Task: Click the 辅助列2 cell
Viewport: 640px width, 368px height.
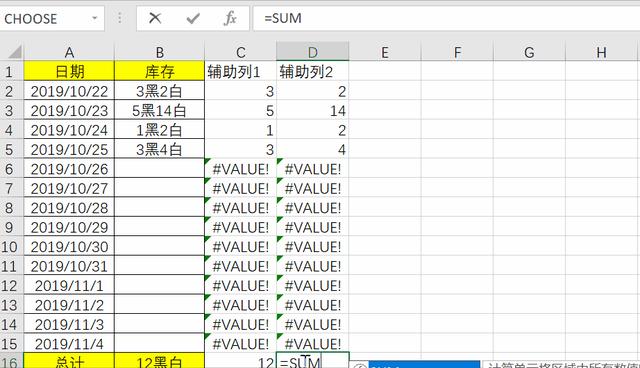Action: (x=313, y=71)
